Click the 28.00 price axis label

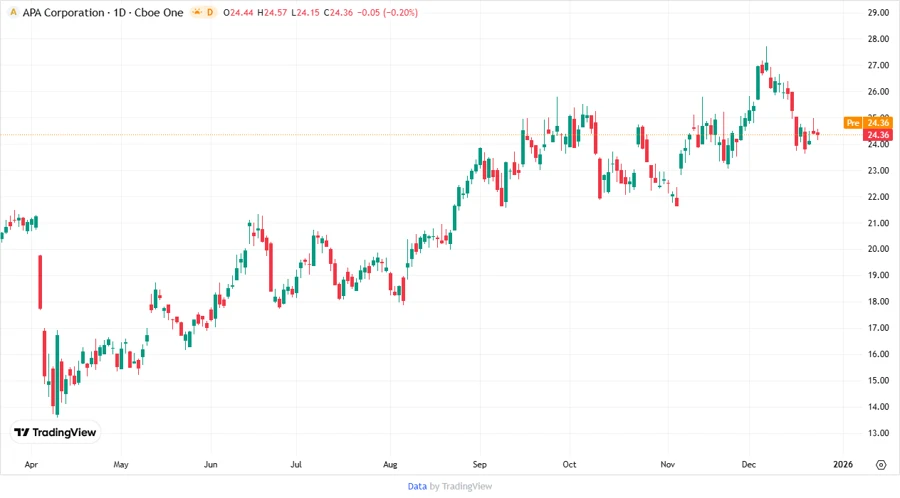(x=878, y=39)
